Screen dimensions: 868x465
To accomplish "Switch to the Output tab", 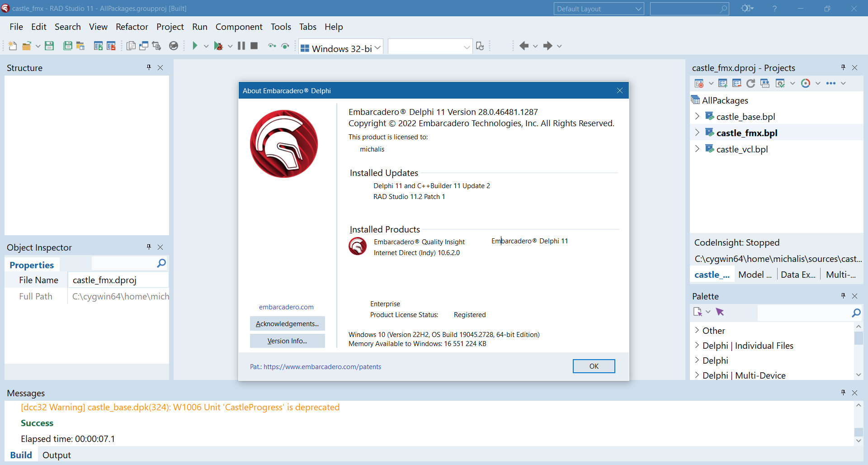I will tap(56, 455).
